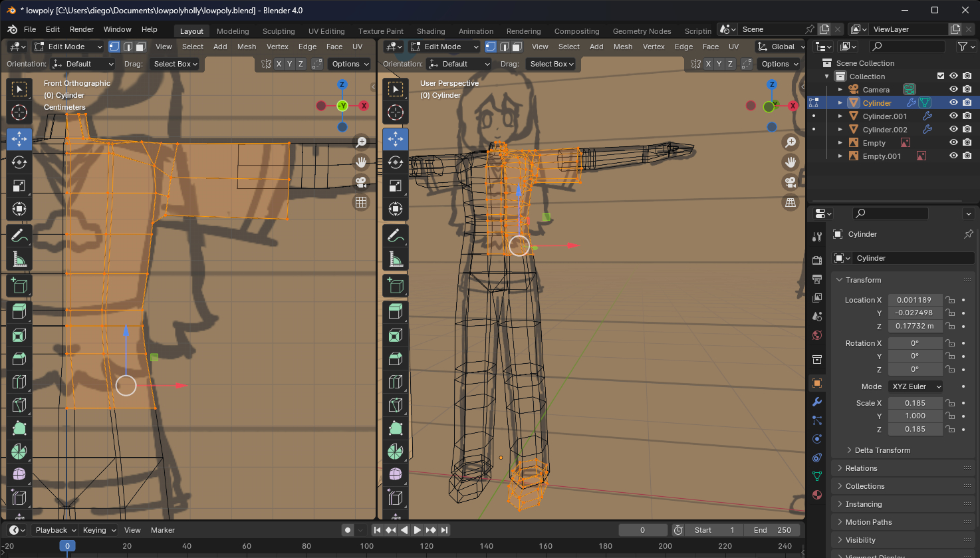Image resolution: width=980 pixels, height=558 pixels.
Task: Switch to the Sculpting workspace tab
Action: coord(278,31)
